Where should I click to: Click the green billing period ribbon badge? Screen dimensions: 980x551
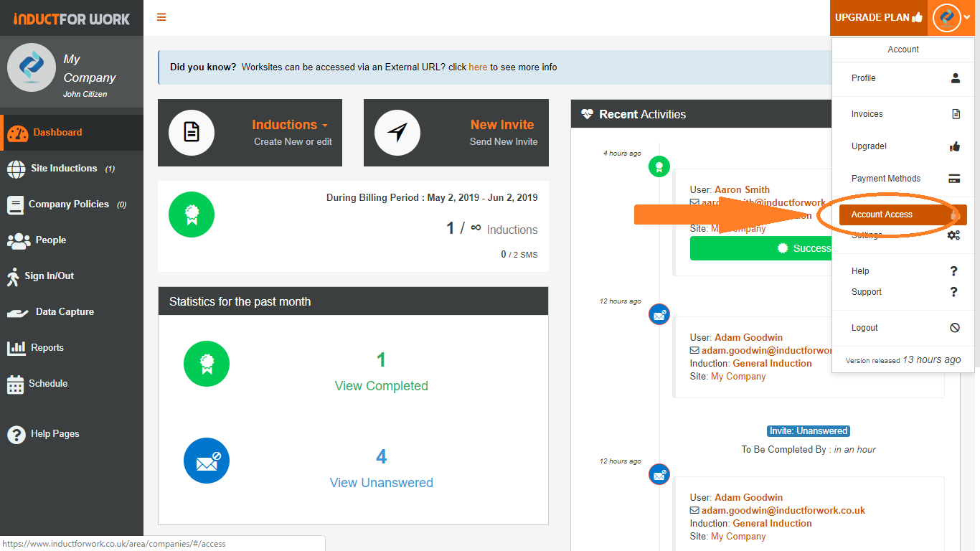tap(192, 215)
